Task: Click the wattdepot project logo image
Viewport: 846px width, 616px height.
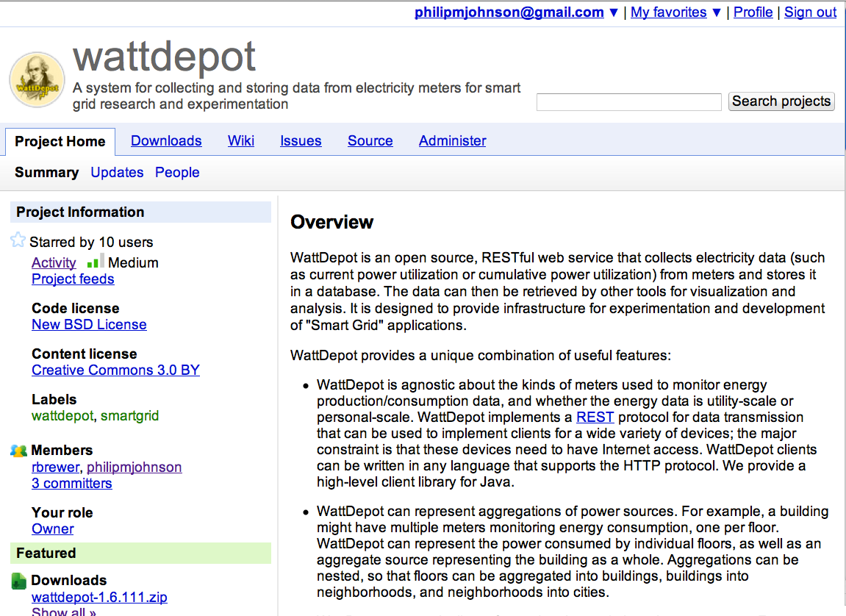Action: click(37, 79)
